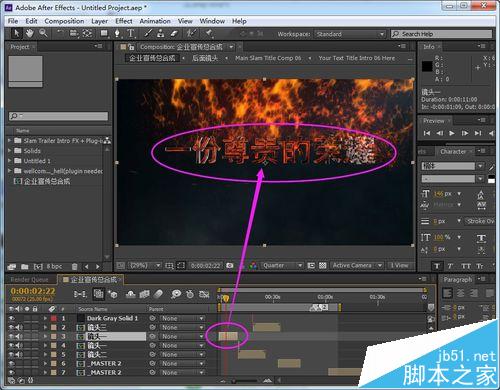500x390 pixels.
Task: Click the 8 bpc color depth button
Action: point(54,266)
